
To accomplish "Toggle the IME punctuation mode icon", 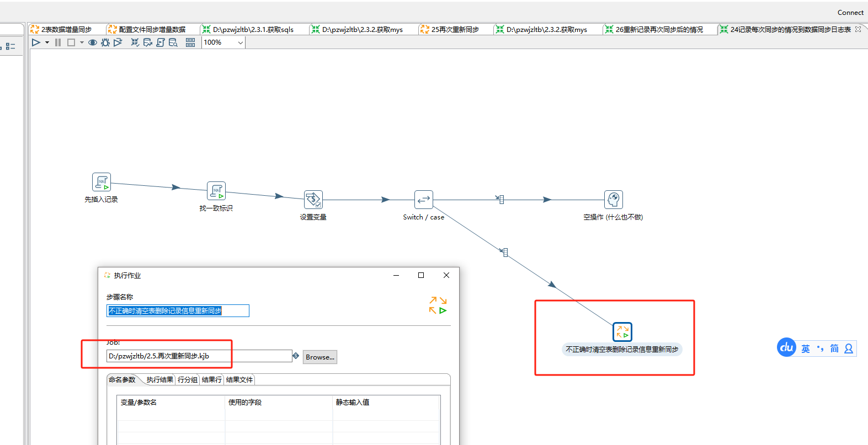I will click(820, 349).
